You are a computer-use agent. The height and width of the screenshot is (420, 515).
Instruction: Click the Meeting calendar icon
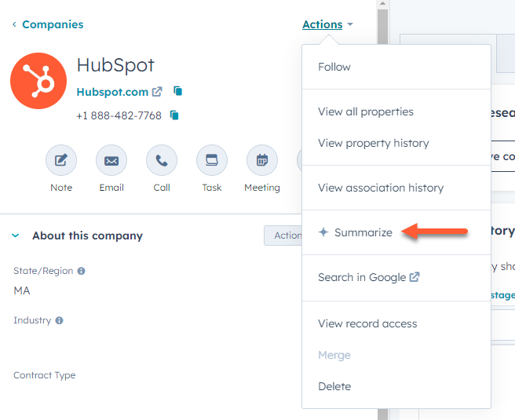coord(261,161)
